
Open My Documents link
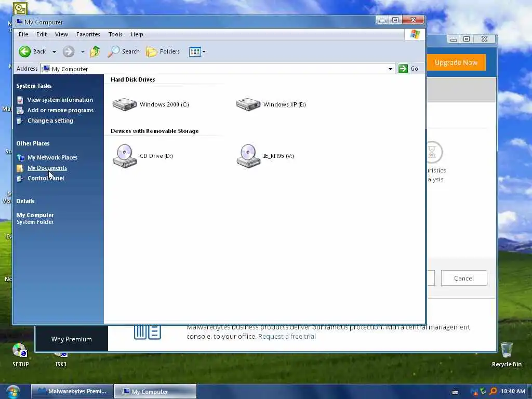[47, 168]
